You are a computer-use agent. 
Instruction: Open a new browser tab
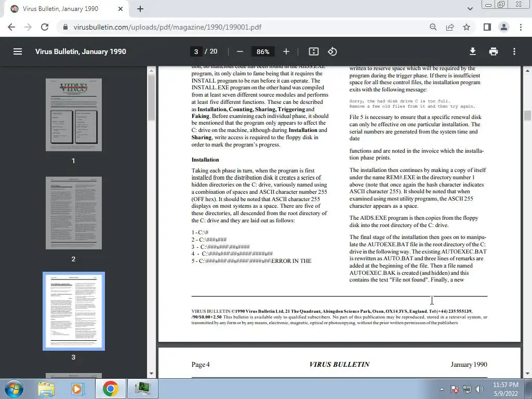140,9
